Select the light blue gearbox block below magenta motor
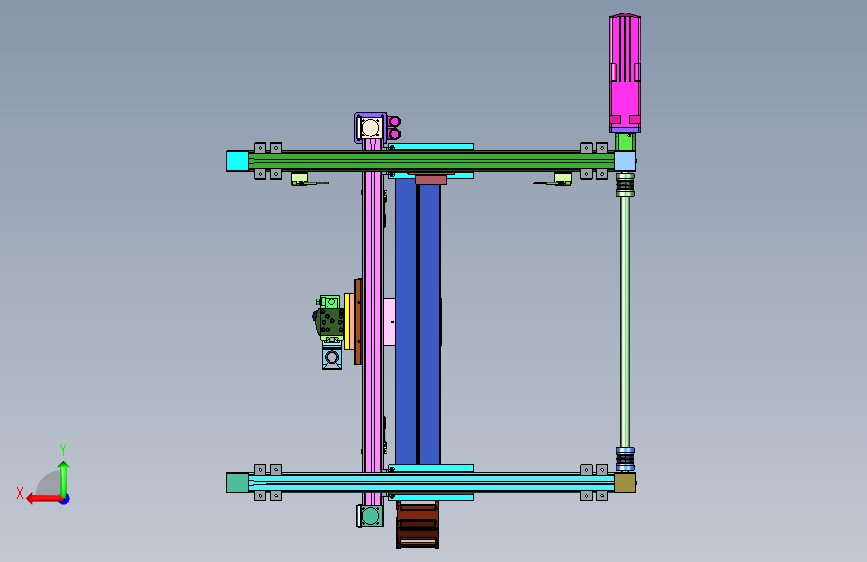This screenshot has height=562, width=867. point(625,161)
